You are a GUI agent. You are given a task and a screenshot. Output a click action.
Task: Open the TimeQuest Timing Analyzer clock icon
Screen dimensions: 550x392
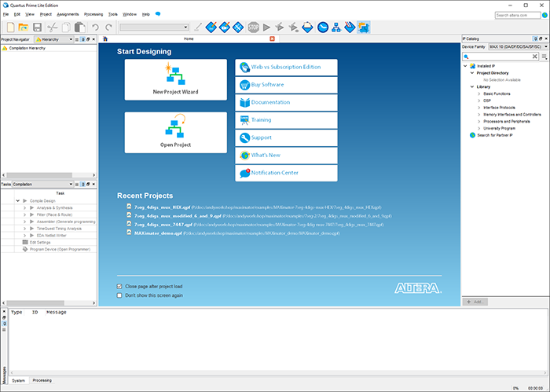(323, 27)
